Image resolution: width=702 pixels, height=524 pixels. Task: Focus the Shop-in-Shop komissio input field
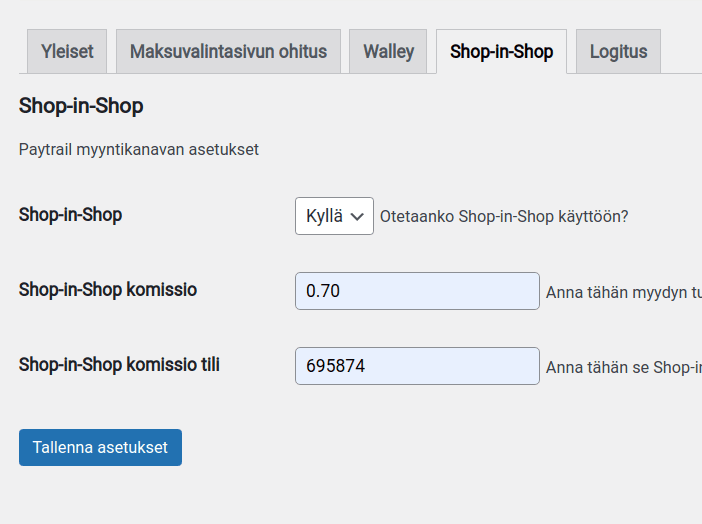coord(417,291)
